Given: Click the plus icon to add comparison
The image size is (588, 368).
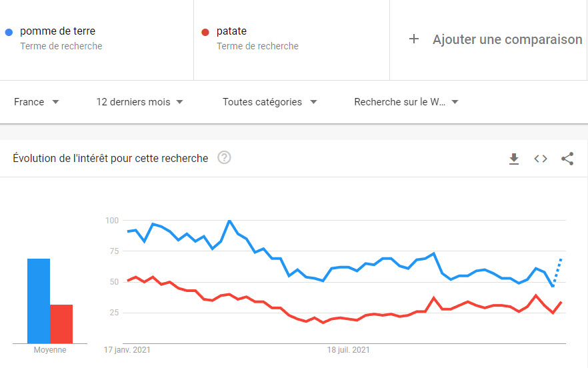Looking at the screenshot, I should click(414, 39).
